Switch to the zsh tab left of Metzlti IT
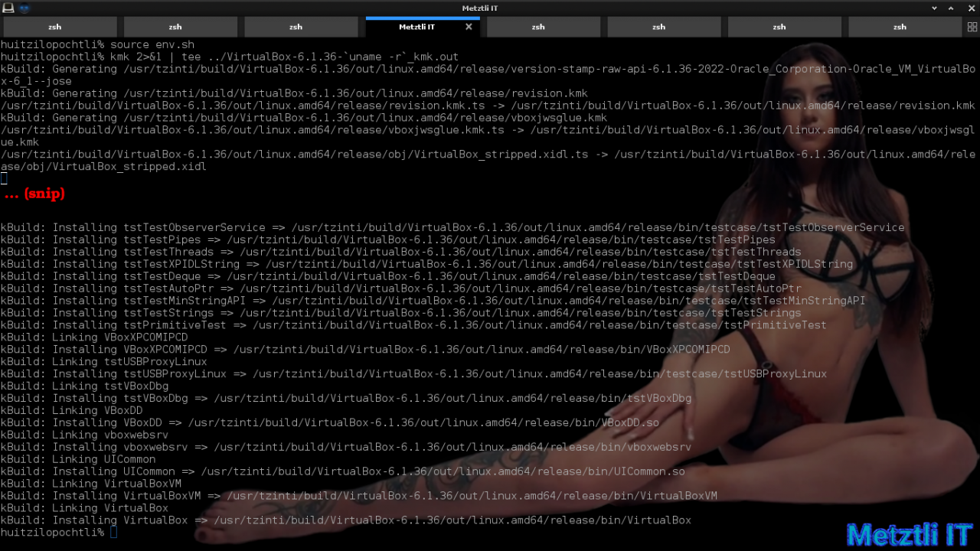Image resolution: width=980 pixels, height=551 pixels. [x=301, y=27]
